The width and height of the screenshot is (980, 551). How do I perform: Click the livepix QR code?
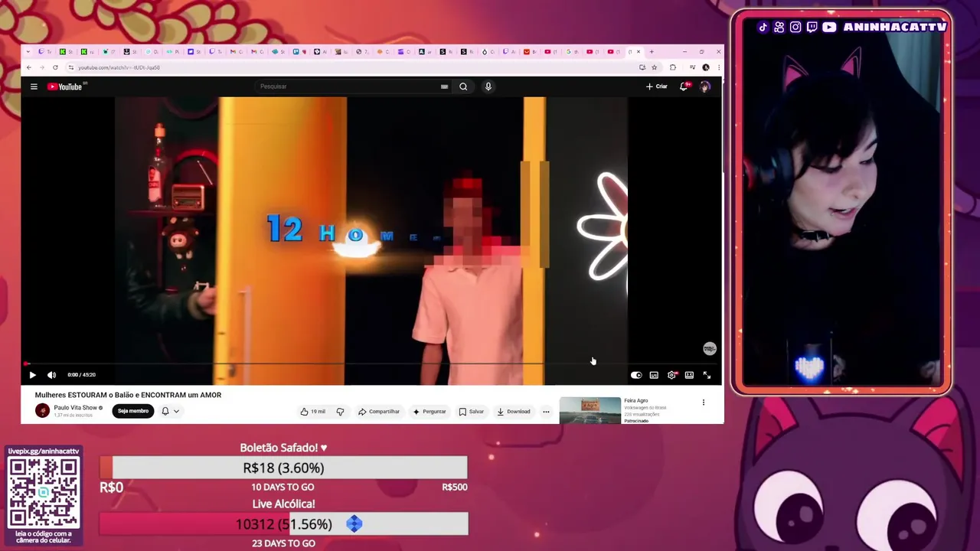(44, 492)
